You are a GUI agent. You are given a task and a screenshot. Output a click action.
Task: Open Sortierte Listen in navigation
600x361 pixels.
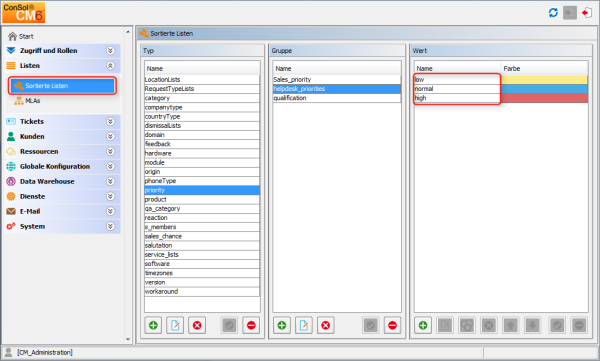coord(62,86)
